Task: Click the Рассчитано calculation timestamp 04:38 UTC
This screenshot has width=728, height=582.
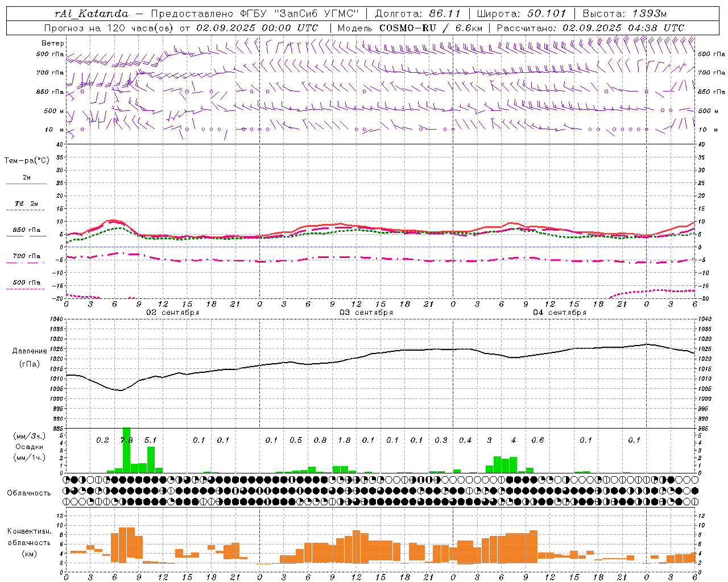Action: tap(656, 28)
